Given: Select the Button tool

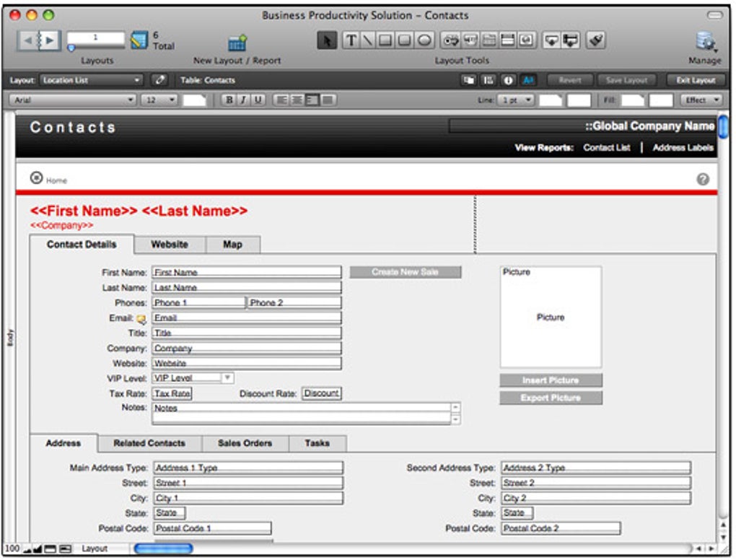Looking at the screenshot, I should tap(470, 41).
